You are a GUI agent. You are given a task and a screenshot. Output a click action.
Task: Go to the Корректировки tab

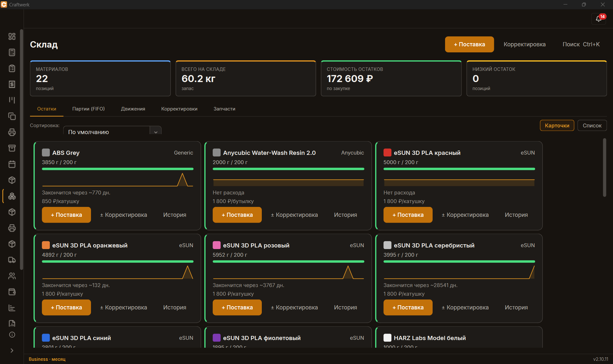[x=179, y=109]
